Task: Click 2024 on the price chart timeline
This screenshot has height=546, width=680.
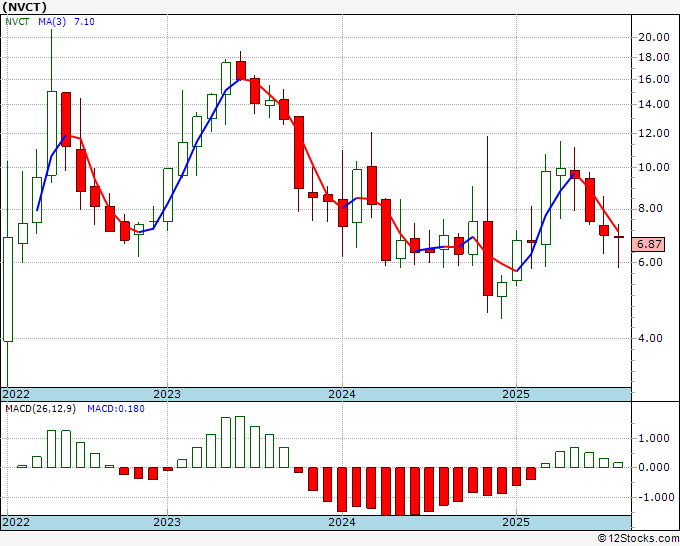Action: tap(342, 394)
